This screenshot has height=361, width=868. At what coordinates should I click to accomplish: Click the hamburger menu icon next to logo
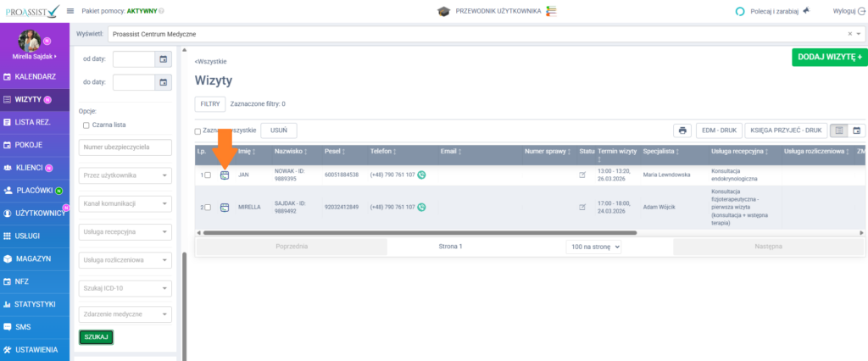tap(70, 11)
